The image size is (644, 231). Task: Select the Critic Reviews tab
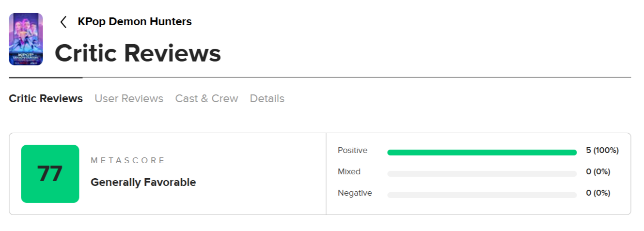pos(46,99)
